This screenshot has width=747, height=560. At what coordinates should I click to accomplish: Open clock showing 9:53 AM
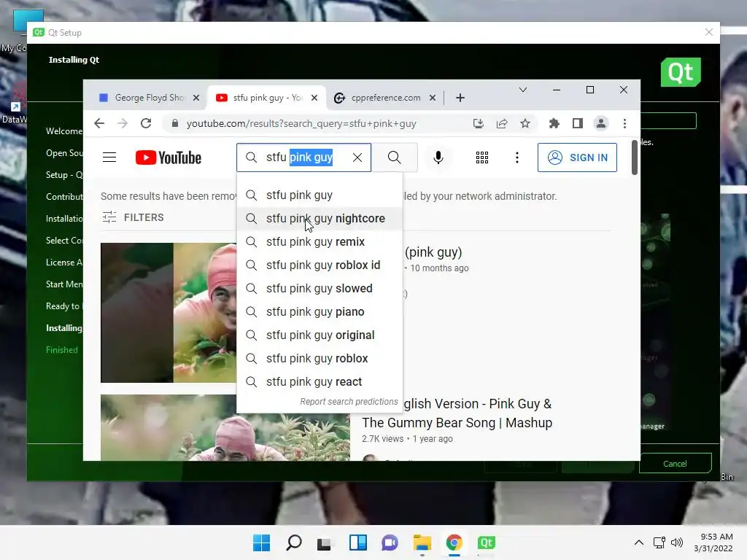(713, 542)
